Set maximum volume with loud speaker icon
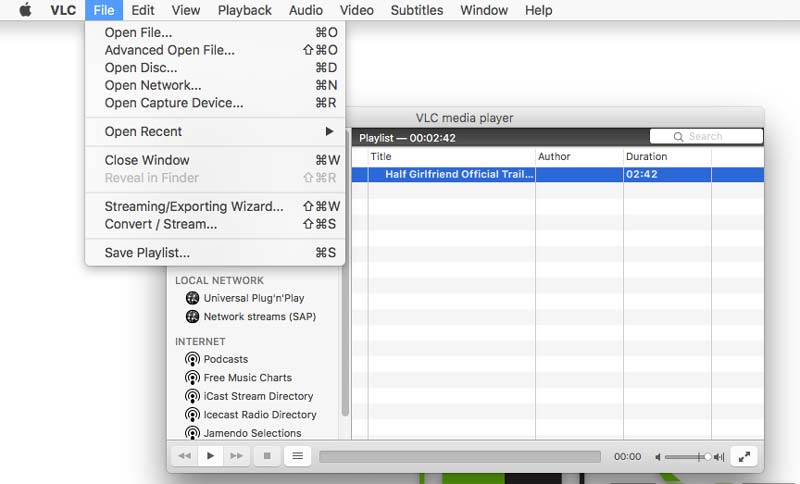The width and height of the screenshot is (800, 484). pyautogui.click(x=719, y=457)
